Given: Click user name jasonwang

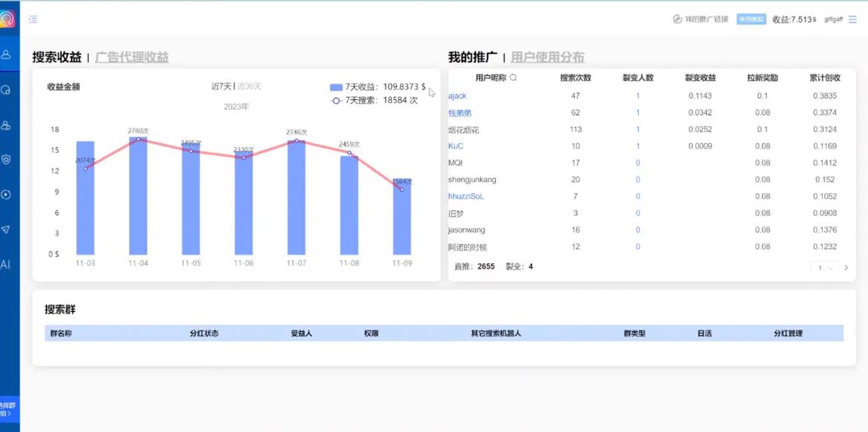Looking at the screenshot, I should [466, 230].
